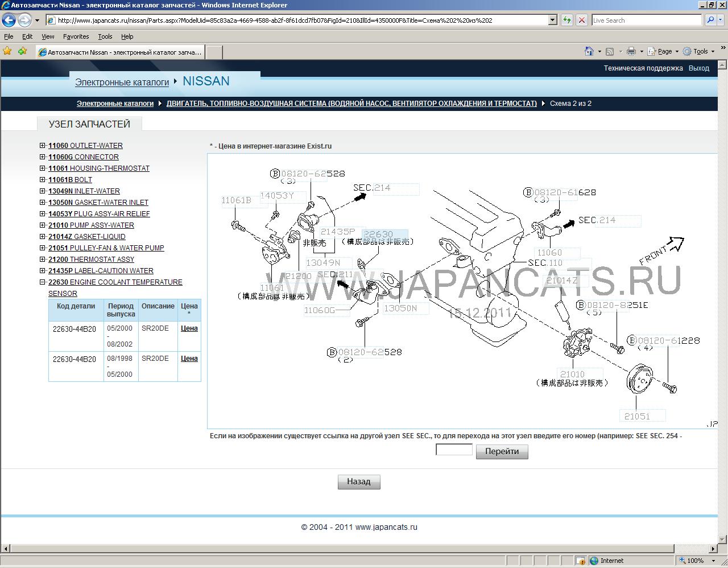Screen dimensions: 728x568
Task: Click the Favorites star icon
Action: pos(7,51)
